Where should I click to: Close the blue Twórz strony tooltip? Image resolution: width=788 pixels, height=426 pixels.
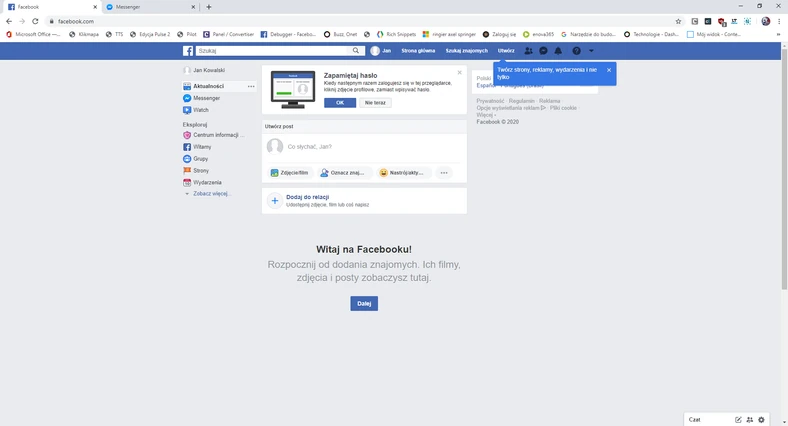[609, 70]
